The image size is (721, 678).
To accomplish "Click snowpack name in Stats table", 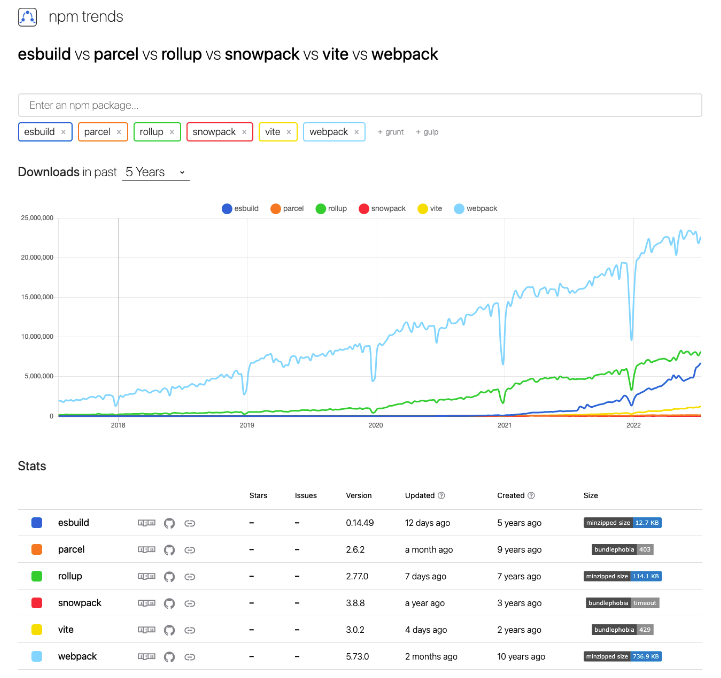I will click(x=80, y=603).
